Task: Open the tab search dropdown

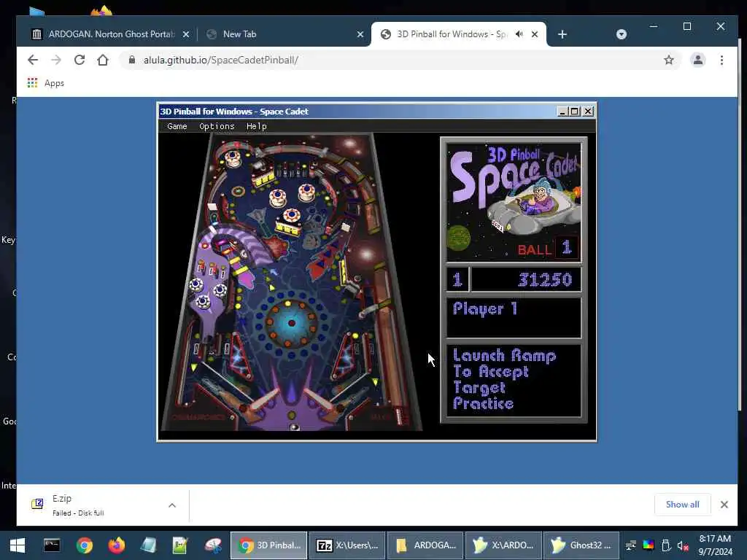Action: (x=622, y=34)
